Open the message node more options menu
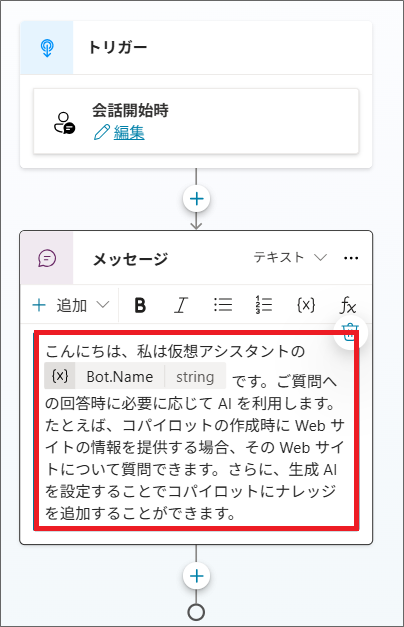404x627 pixels. (351, 258)
